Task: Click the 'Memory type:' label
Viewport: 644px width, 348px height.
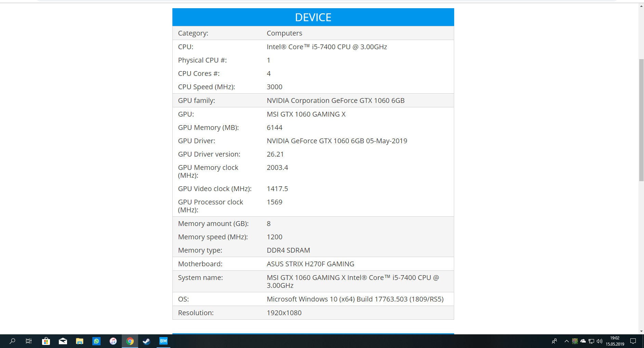Action: pyautogui.click(x=200, y=250)
